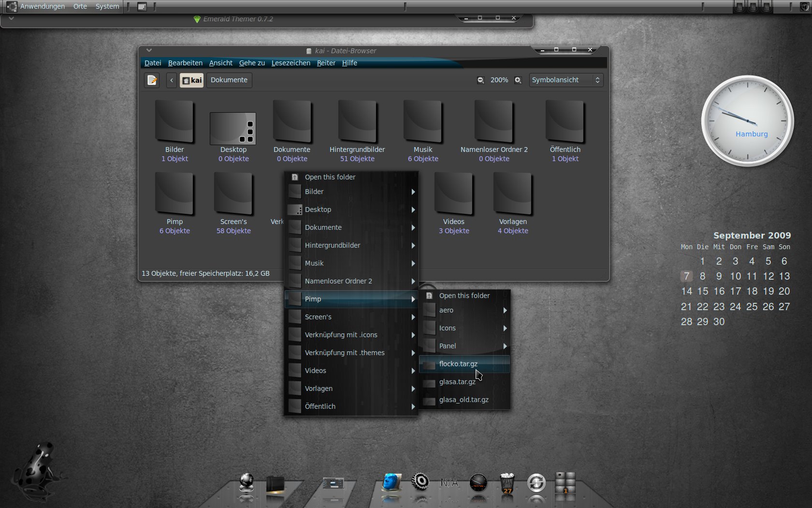Expand the Icons submenu entry

(464, 328)
